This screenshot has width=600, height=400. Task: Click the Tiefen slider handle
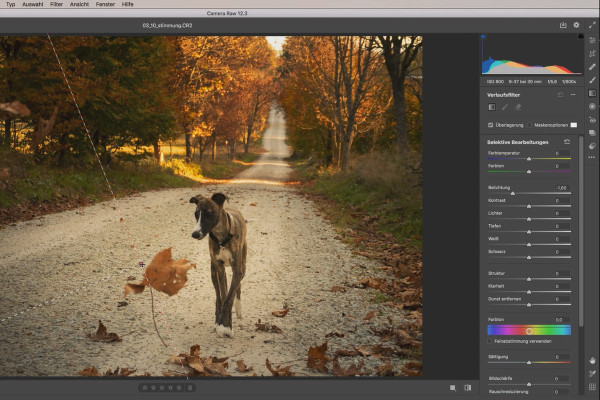pos(529,232)
